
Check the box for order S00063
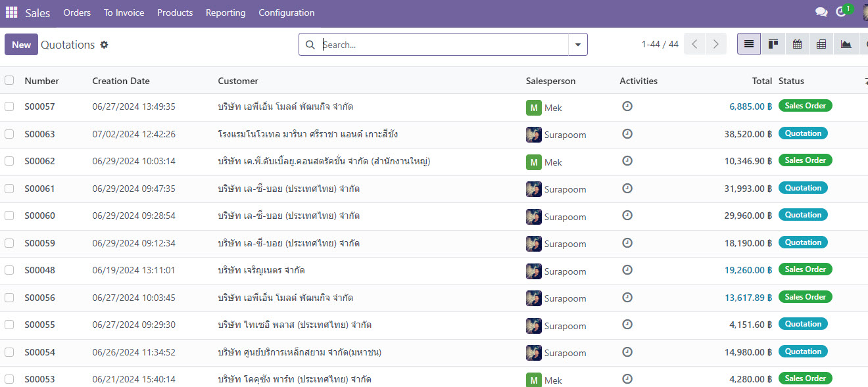[9, 134]
